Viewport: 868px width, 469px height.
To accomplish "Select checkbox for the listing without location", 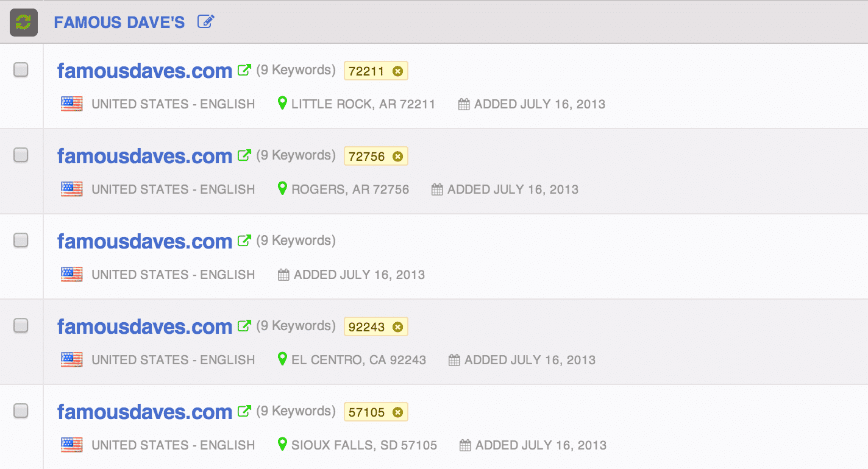I will (21, 241).
